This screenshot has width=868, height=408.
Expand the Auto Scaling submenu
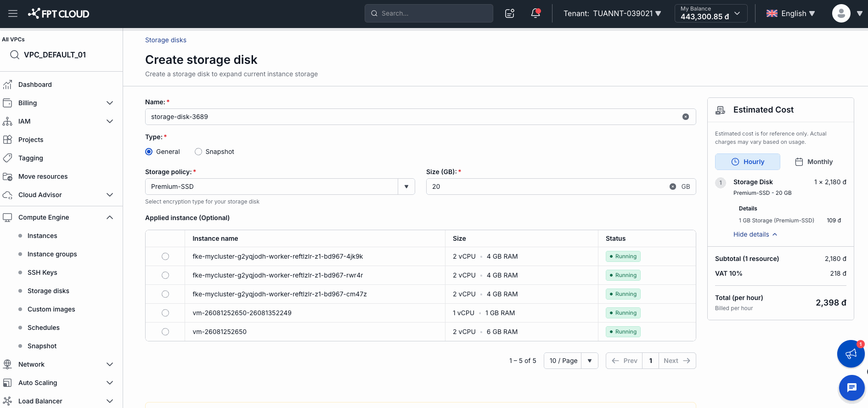point(110,383)
